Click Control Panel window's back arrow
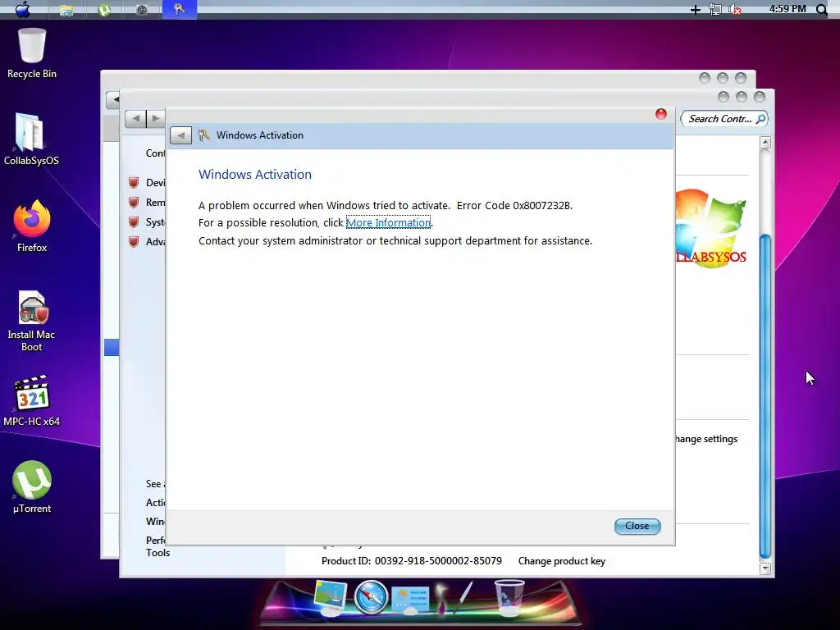This screenshot has width=840, height=630. pyautogui.click(x=136, y=118)
